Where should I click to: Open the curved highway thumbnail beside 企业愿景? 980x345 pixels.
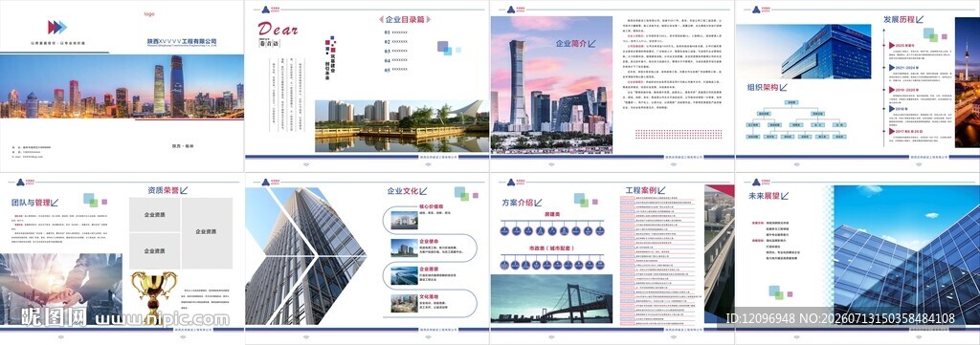point(405,275)
